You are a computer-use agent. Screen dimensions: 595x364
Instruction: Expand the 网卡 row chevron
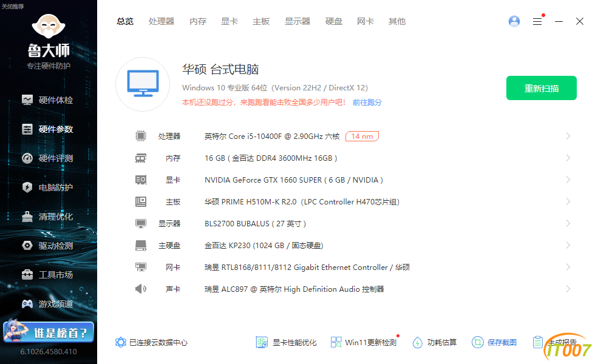coord(568,267)
